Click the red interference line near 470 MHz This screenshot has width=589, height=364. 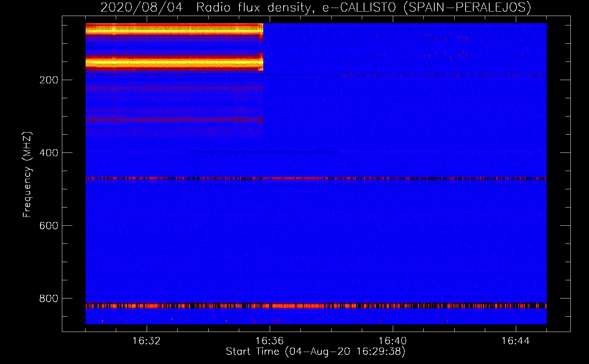point(316,178)
